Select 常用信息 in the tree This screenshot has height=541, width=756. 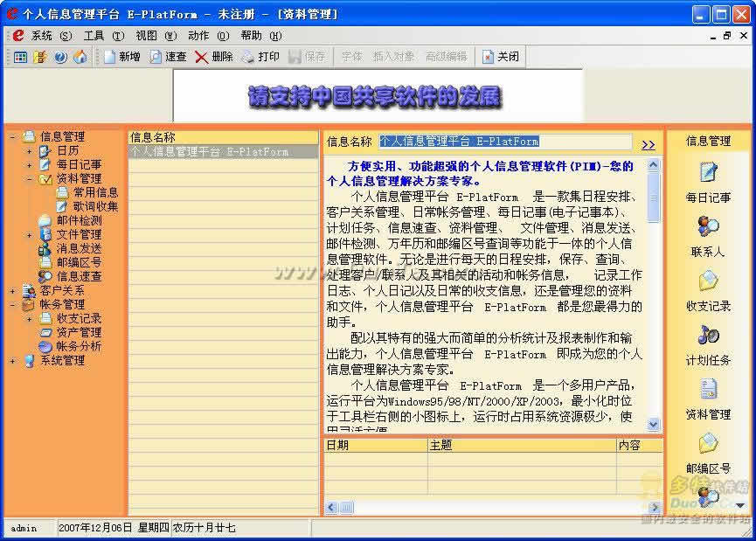pyautogui.click(x=95, y=192)
